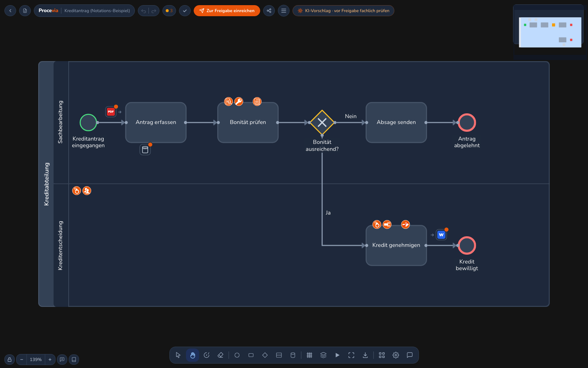Run validation check mark
The height and width of the screenshot is (368, 588).
point(185,11)
